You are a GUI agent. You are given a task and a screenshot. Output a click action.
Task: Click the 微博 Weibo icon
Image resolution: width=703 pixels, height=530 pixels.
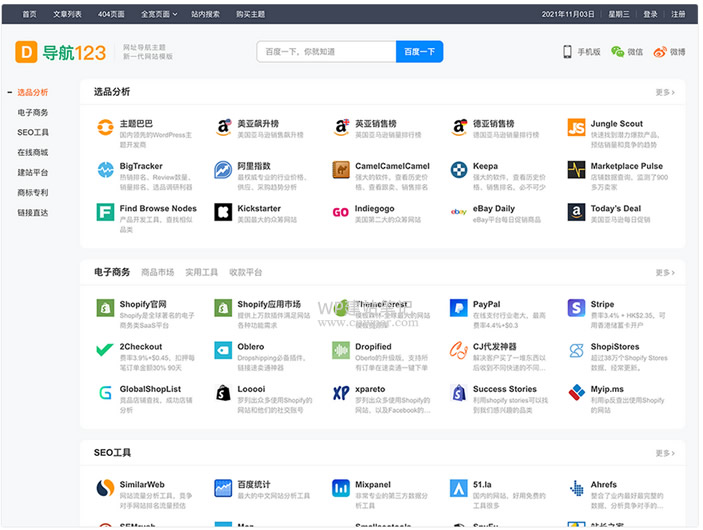660,52
